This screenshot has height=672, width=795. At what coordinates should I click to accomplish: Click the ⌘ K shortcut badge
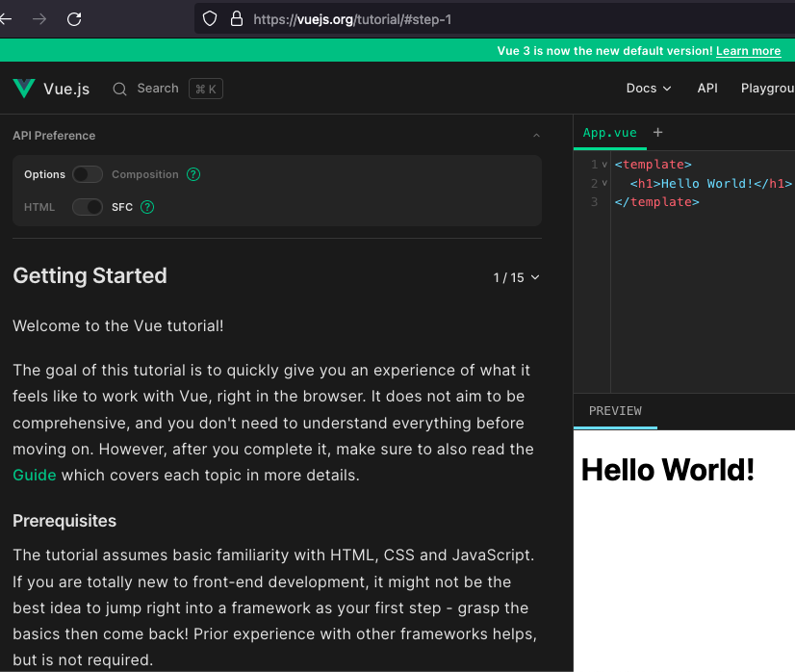pyautogui.click(x=206, y=89)
